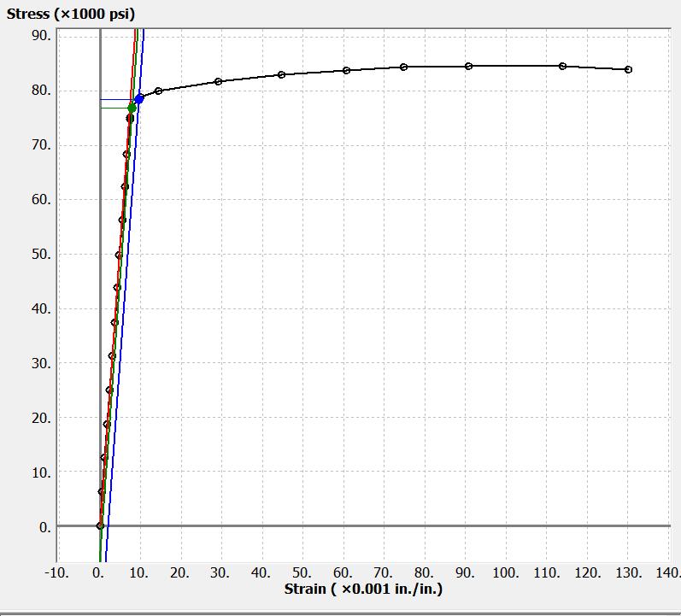This screenshot has height=616, width=681.
Task: Select the elastic data point near stress 6
Action: (x=102, y=492)
